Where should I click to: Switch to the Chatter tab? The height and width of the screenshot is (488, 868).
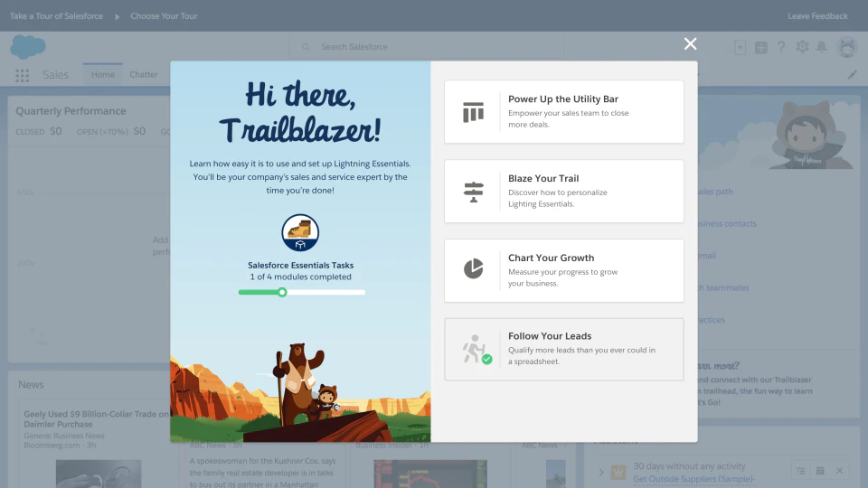144,74
